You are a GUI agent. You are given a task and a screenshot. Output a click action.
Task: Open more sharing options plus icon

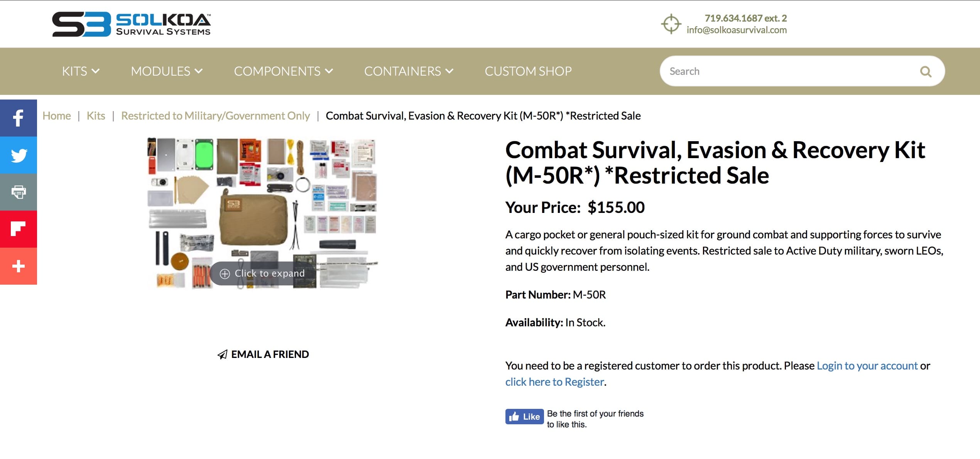pyautogui.click(x=18, y=266)
